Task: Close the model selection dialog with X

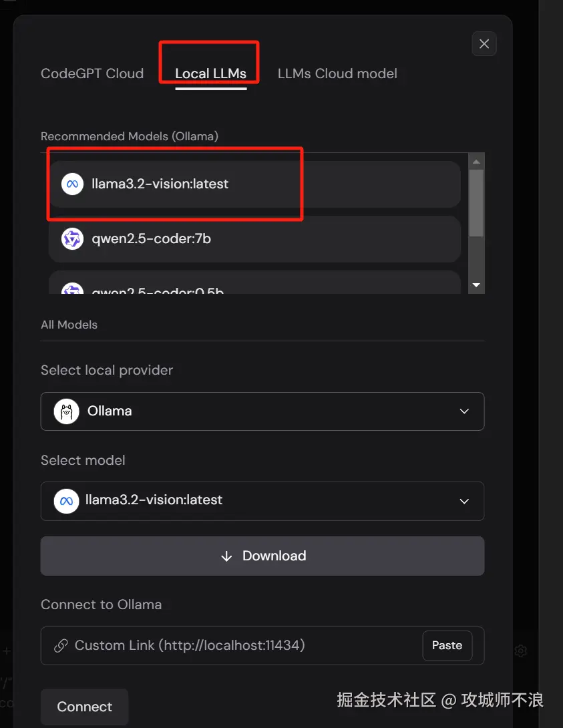Action: pos(484,44)
